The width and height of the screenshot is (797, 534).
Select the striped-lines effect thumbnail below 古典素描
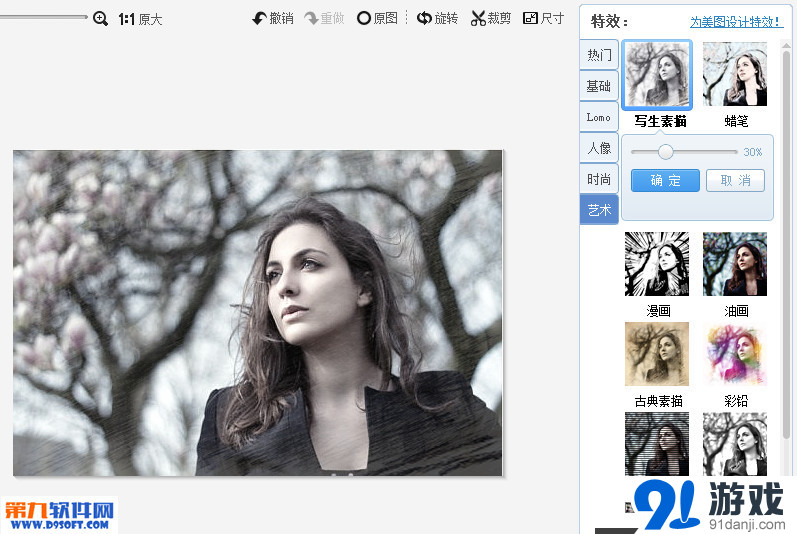[x=657, y=444]
